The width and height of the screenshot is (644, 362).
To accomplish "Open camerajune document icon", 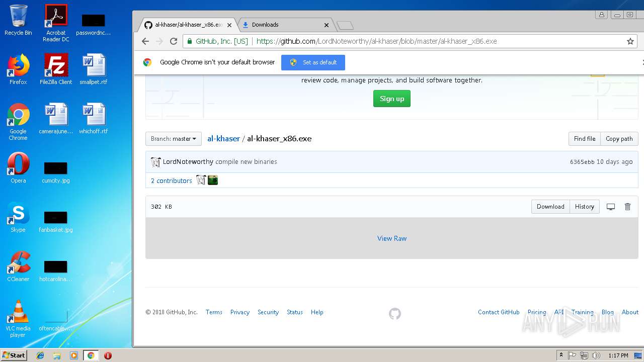I will click(x=56, y=119).
